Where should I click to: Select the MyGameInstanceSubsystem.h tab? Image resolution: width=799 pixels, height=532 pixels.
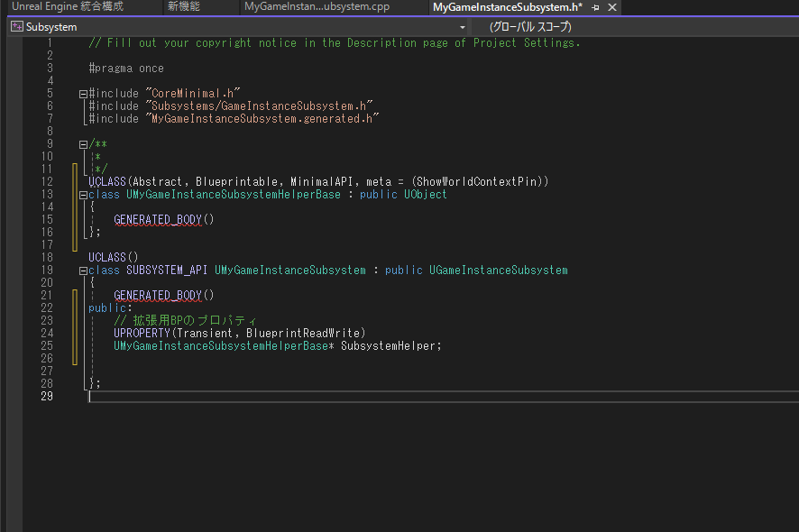(508, 7)
